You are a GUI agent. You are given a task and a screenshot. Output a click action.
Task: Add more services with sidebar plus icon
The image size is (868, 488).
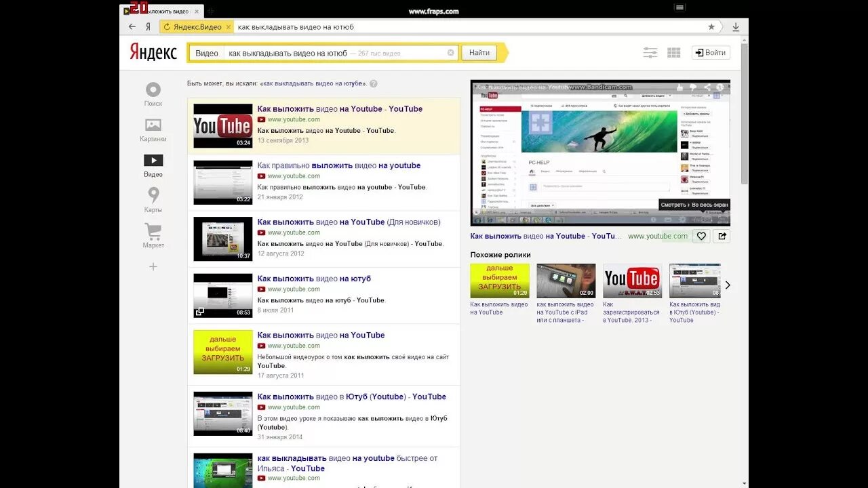click(153, 266)
